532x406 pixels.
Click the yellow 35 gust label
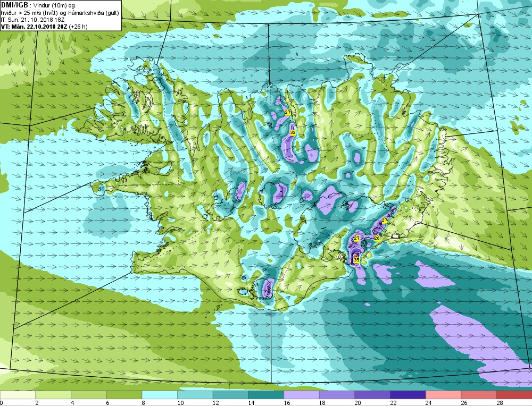356,260
